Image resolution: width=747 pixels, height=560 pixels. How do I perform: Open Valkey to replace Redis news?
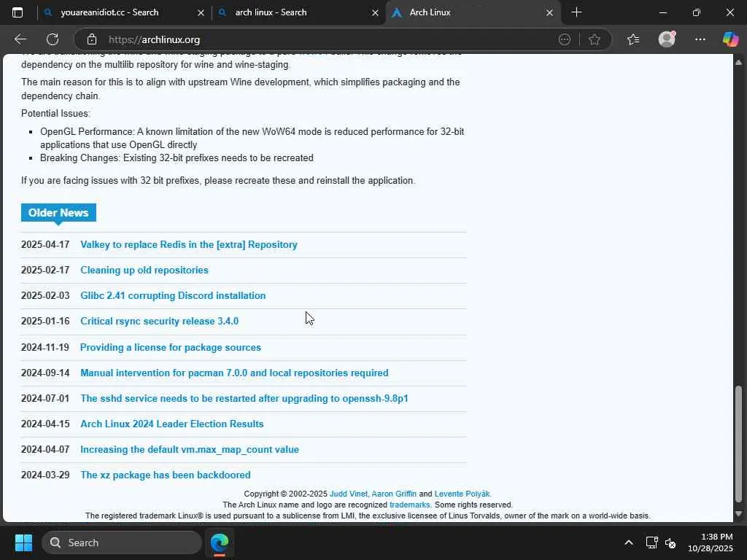click(189, 244)
